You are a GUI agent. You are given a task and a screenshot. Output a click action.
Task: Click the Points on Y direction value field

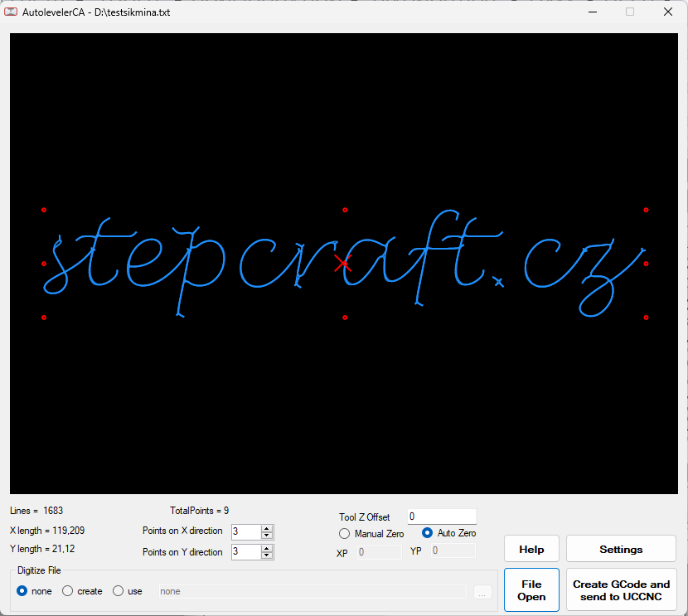(x=246, y=552)
